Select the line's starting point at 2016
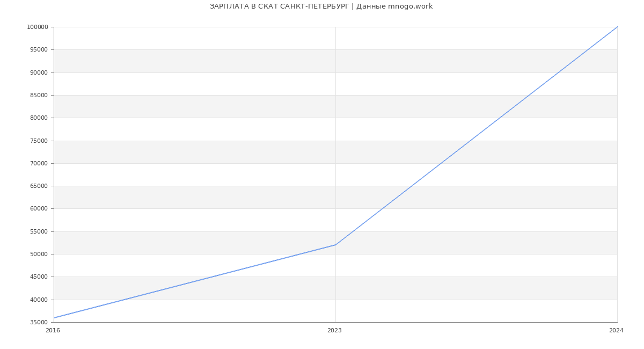The width and height of the screenshot is (644, 349). click(54, 318)
